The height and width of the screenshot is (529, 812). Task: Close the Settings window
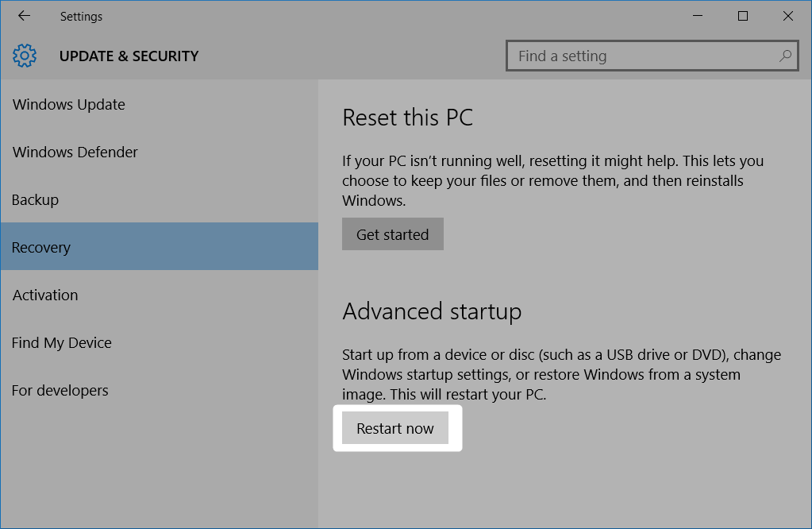(787, 16)
